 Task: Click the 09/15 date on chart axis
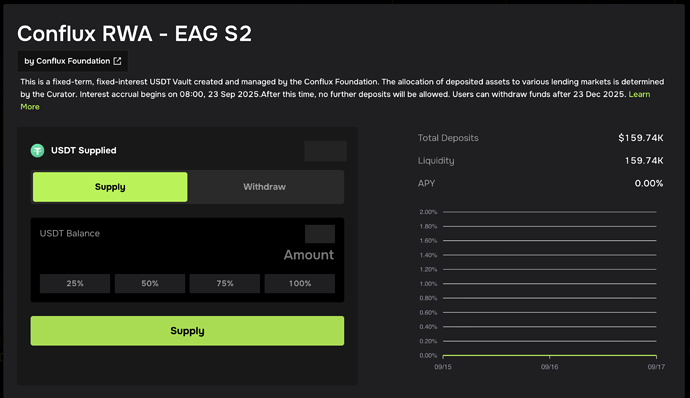443,367
